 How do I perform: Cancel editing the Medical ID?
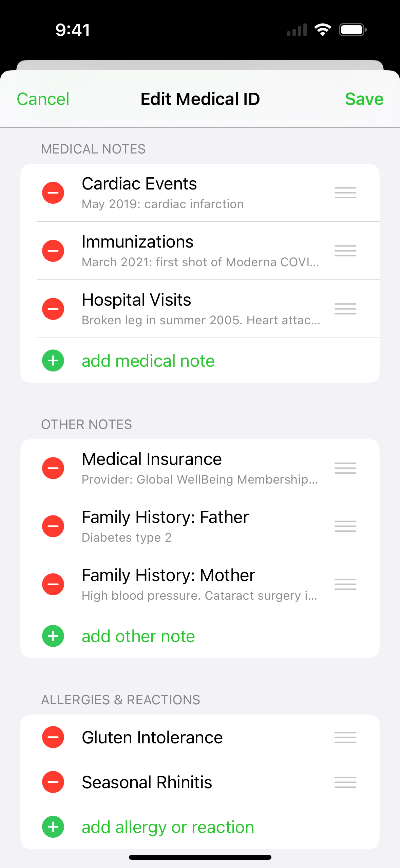click(x=43, y=99)
